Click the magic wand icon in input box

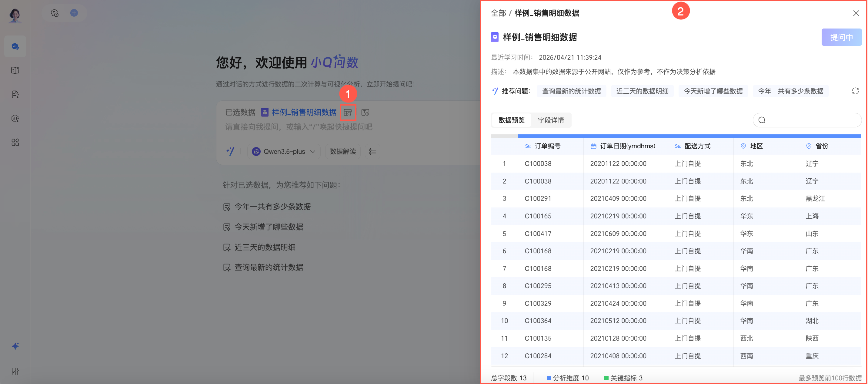230,151
